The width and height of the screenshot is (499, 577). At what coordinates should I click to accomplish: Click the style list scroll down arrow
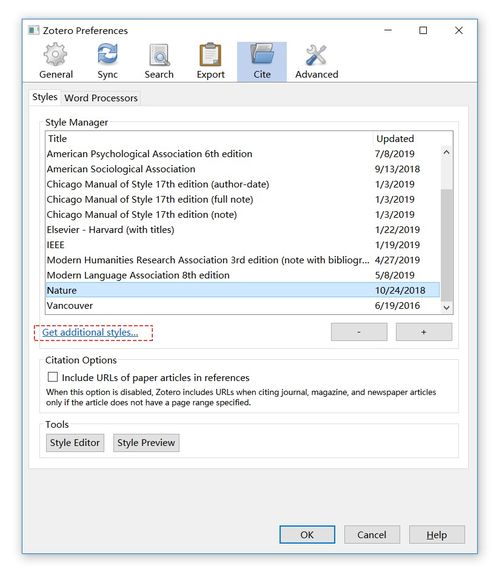point(446,308)
